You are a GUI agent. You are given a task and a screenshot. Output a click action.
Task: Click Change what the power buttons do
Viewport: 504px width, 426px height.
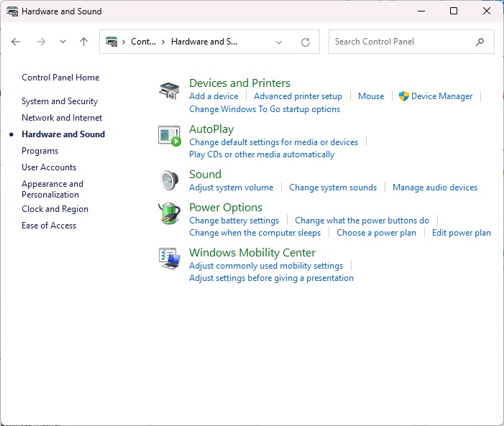[362, 221]
